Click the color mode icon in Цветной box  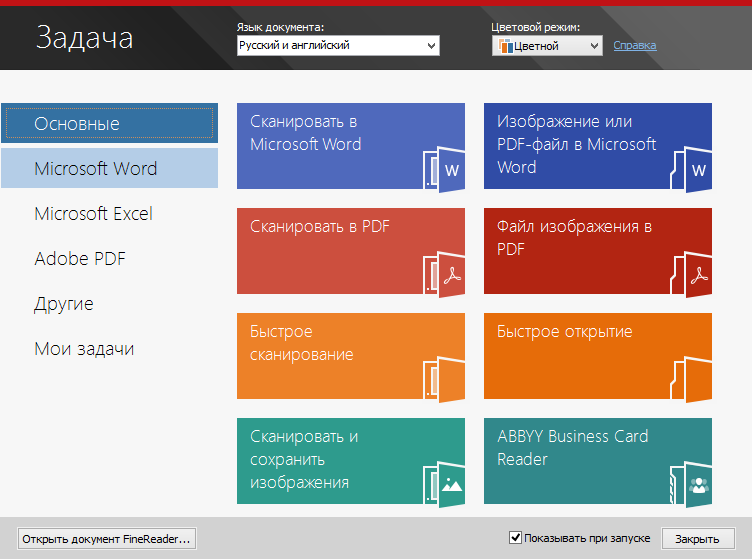[x=505, y=46]
